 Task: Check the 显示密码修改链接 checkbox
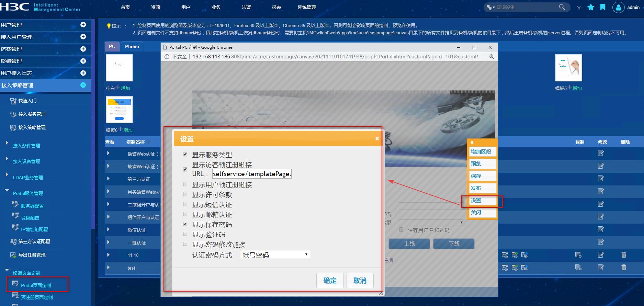185,244
